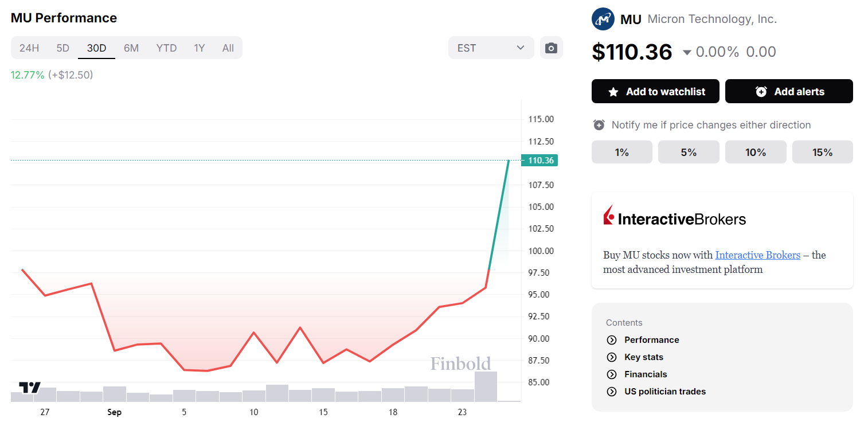Click the Micron MU logo icon
The width and height of the screenshot is (868, 426).
click(603, 19)
